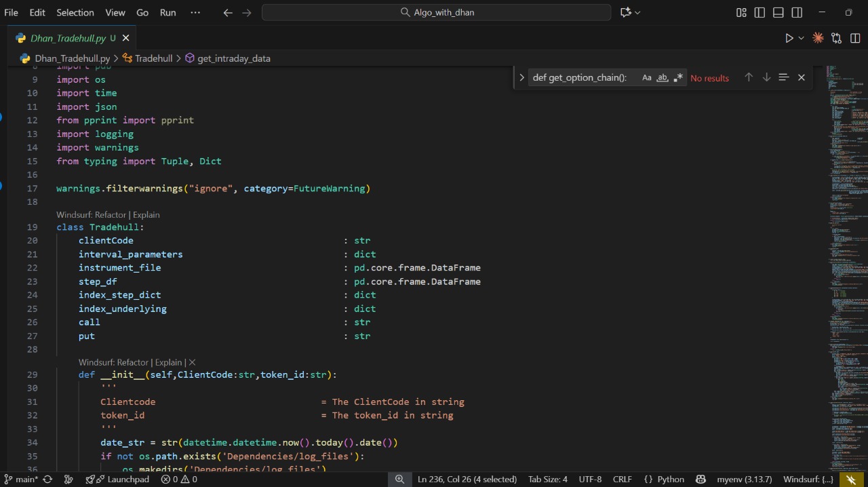
Task: Open the Customize Layout icon
Action: click(x=741, y=12)
